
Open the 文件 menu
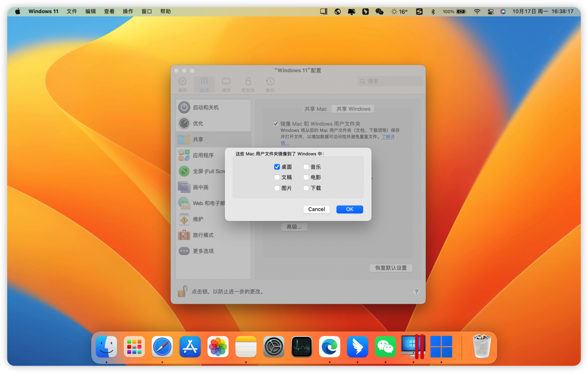[x=72, y=11]
